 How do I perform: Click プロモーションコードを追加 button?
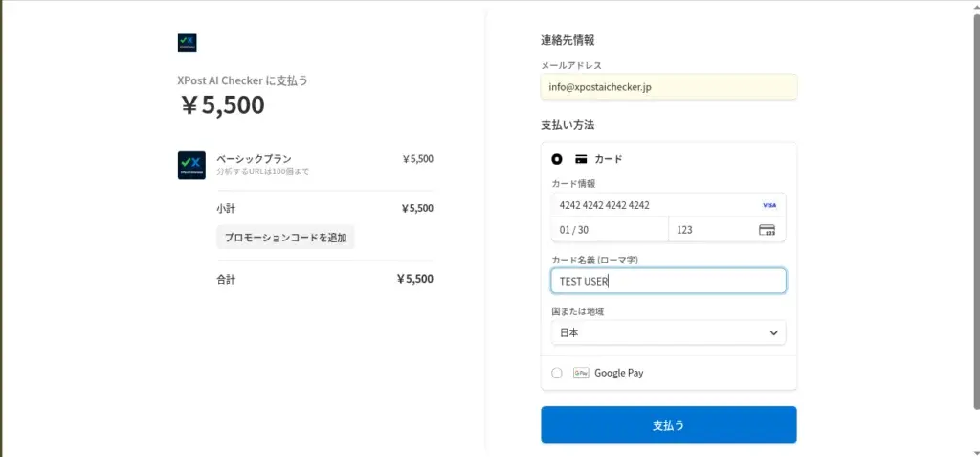tap(285, 237)
